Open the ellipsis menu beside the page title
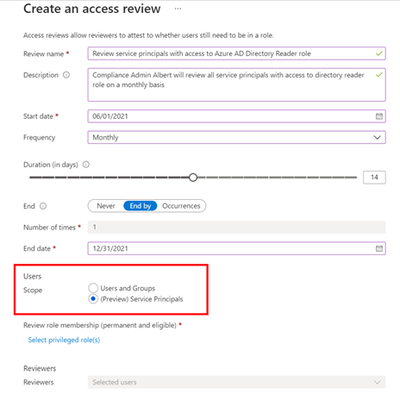 [178, 9]
